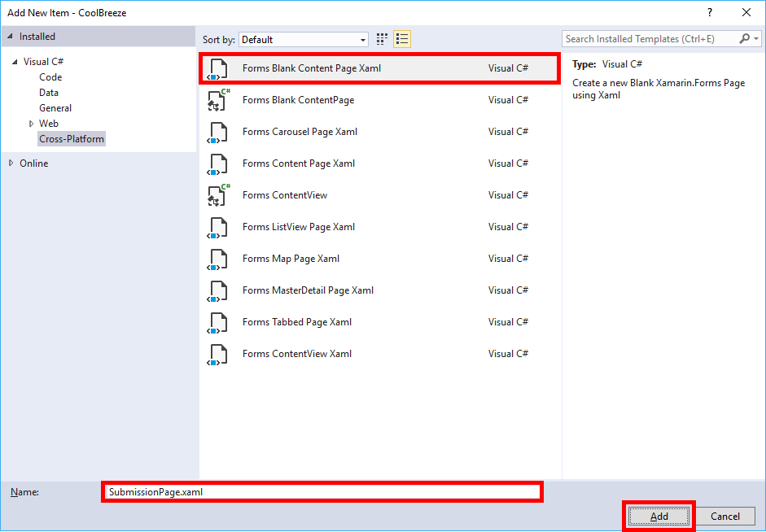Viewport: 766px width, 532px height.
Task: Click the Forms MasterDetail Page Xaml icon
Action: click(217, 290)
